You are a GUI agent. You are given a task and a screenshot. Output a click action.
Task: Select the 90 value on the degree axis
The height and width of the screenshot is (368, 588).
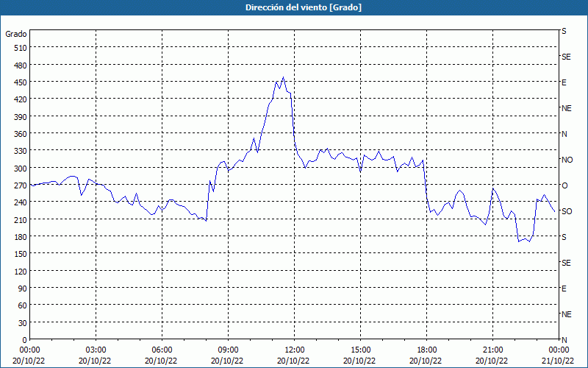(x=23, y=289)
